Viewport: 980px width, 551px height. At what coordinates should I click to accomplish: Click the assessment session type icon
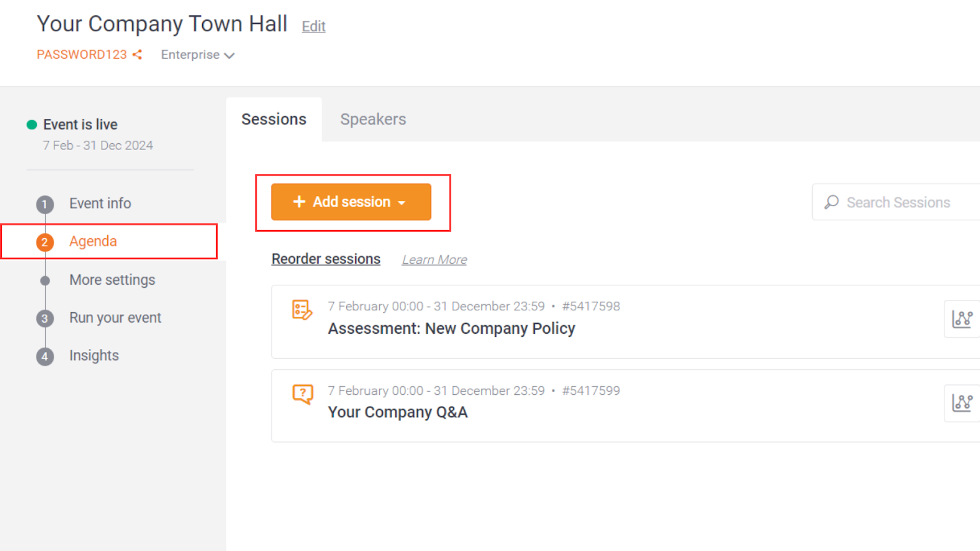click(x=302, y=310)
